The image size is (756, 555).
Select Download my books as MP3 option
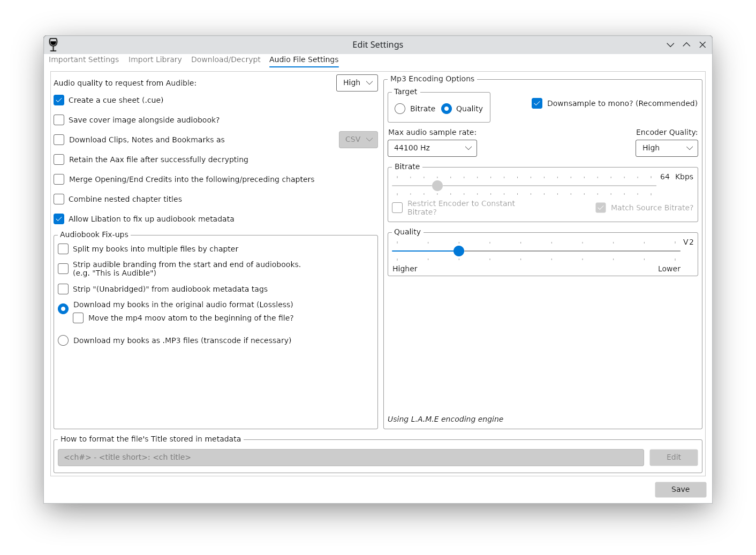click(63, 340)
